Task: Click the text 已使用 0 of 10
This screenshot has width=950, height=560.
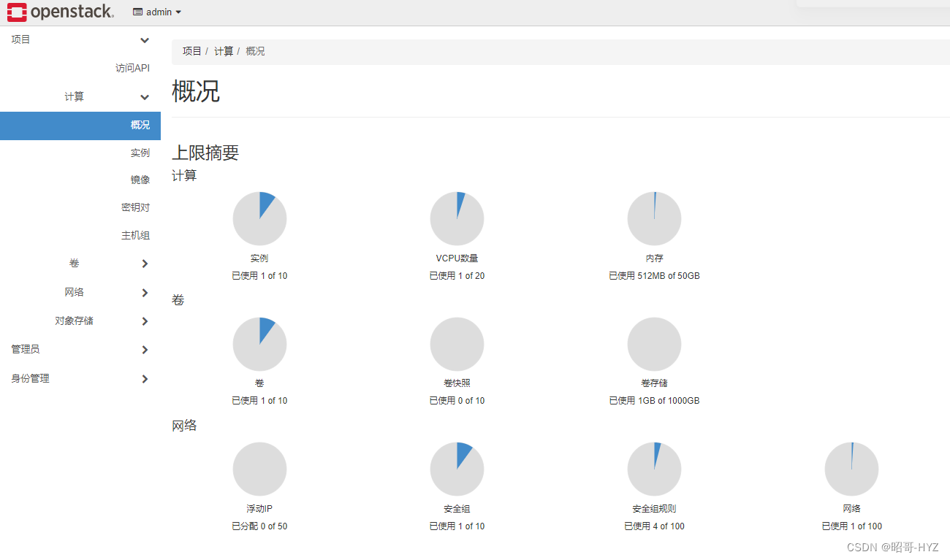Action: click(x=457, y=401)
